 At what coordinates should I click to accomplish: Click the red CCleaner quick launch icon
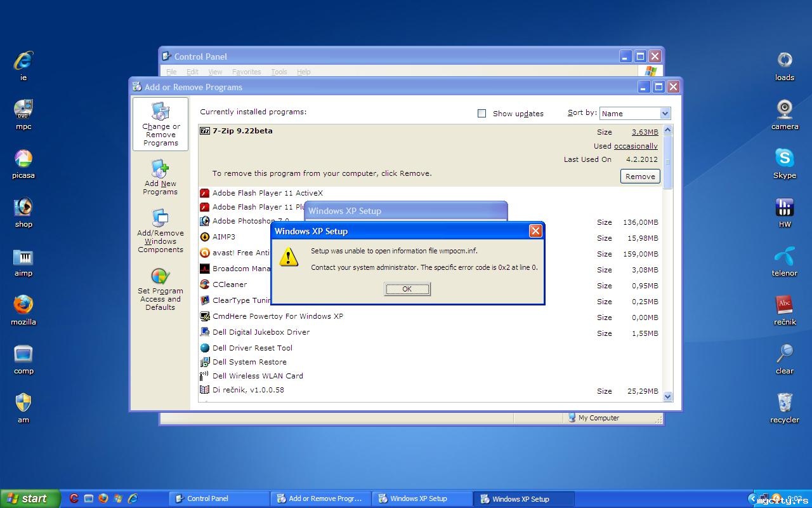point(74,498)
